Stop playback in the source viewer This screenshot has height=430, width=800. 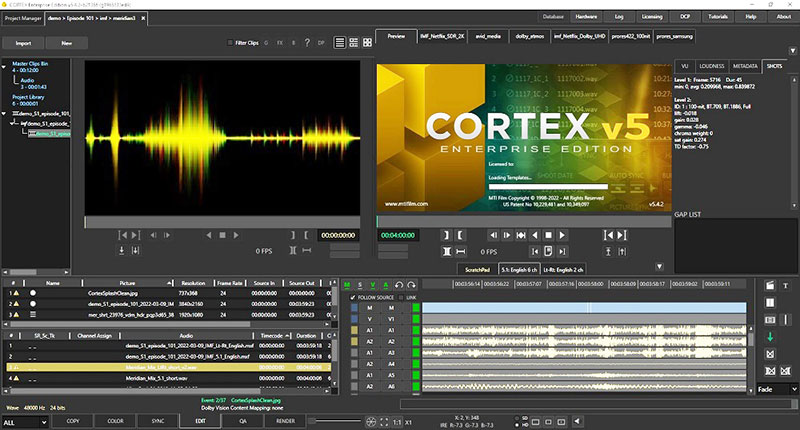222,235
